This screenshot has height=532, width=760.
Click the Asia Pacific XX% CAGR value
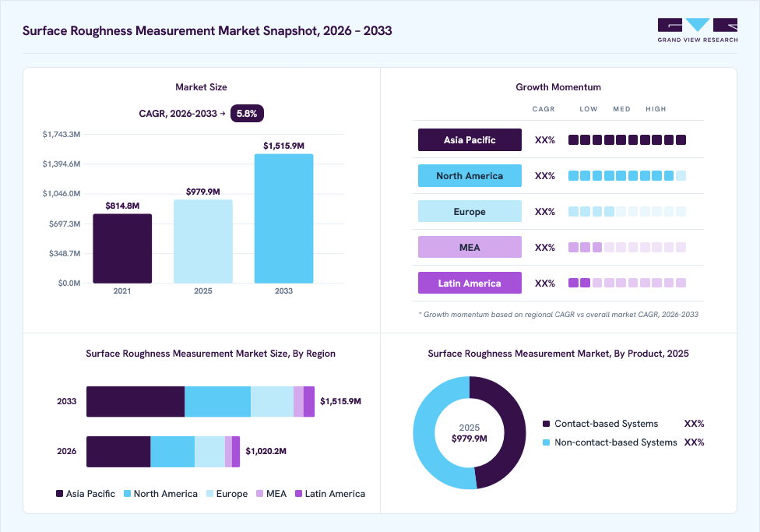(545, 140)
